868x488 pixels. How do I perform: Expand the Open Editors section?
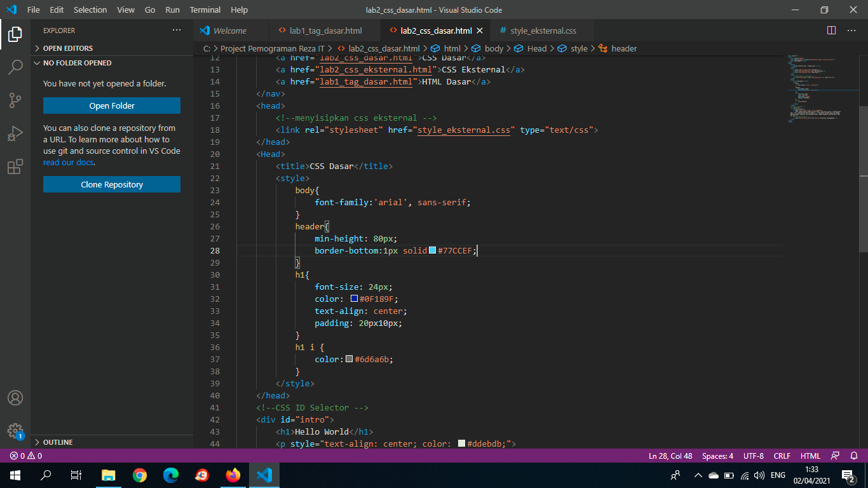pyautogui.click(x=67, y=48)
